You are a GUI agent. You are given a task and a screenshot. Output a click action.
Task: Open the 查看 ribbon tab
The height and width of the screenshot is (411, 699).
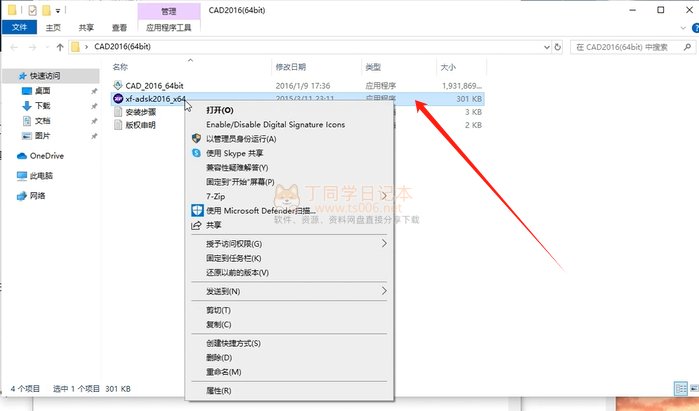pyautogui.click(x=119, y=28)
